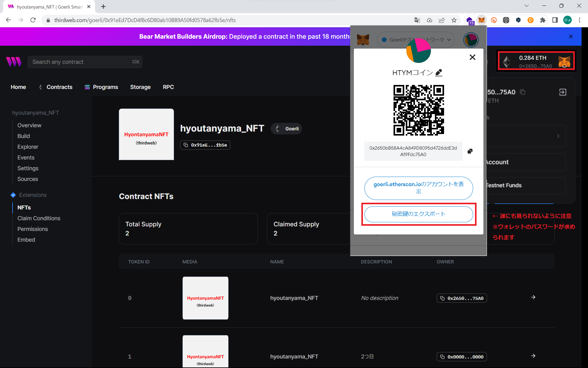Close the MetaMask account details dialog
The height and width of the screenshot is (368, 588).
[x=472, y=57]
